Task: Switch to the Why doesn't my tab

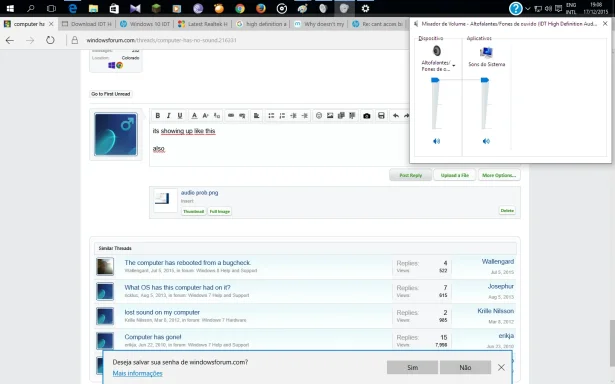Action: (x=319, y=24)
